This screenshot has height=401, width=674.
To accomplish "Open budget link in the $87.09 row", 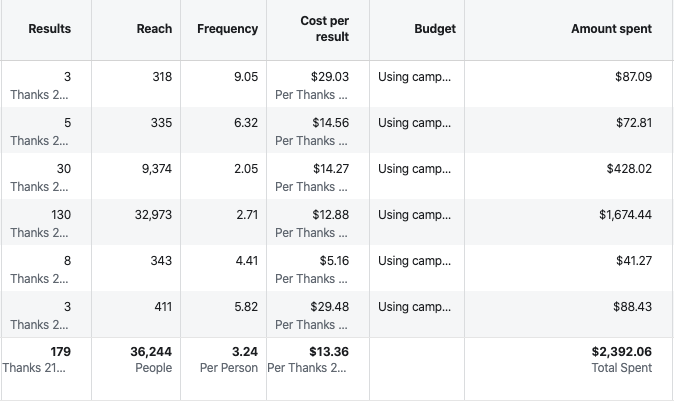I will (415, 77).
